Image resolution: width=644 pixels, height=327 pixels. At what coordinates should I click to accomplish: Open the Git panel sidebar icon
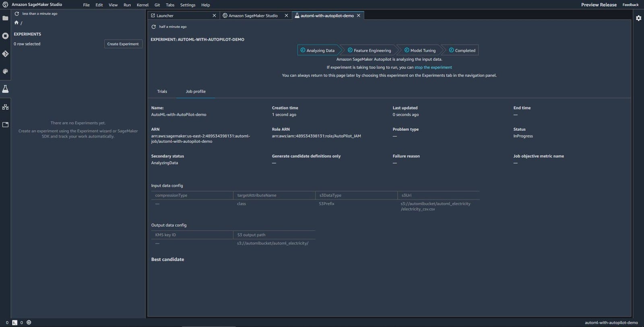(5, 53)
